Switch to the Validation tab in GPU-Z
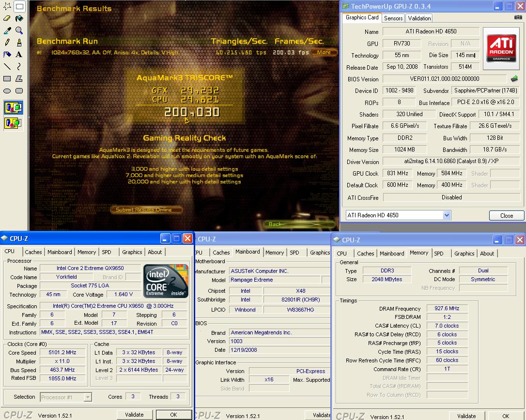Viewport: 526px width, 420px height. (x=419, y=18)
